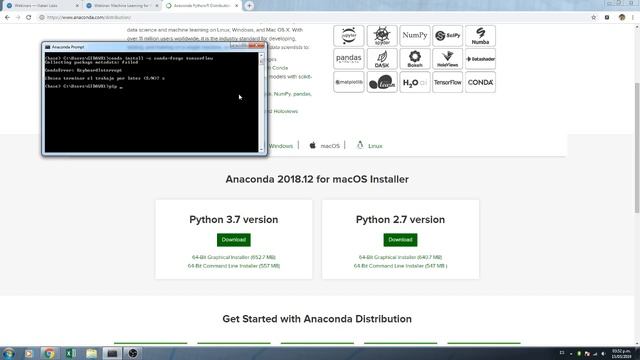Click the DASK logo tile
The image size is (640, 360).
coord(382,59)
